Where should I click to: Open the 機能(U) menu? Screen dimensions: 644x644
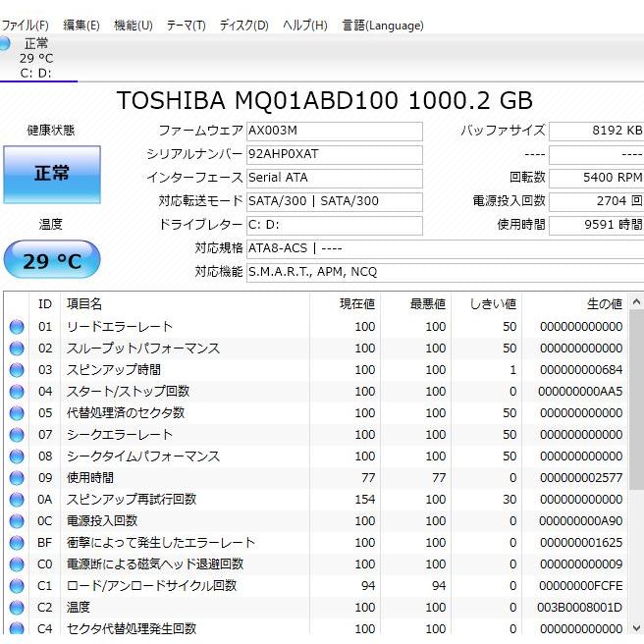point(134,26)
